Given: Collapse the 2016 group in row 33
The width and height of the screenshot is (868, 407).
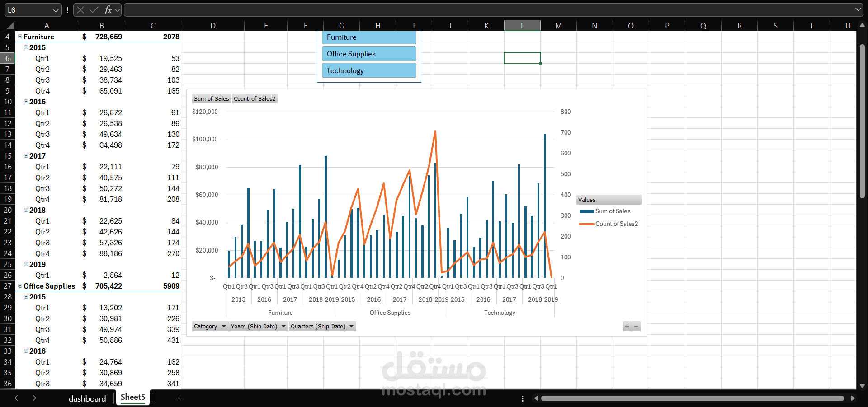Looking at the screenshot, I should click(26, 351).
